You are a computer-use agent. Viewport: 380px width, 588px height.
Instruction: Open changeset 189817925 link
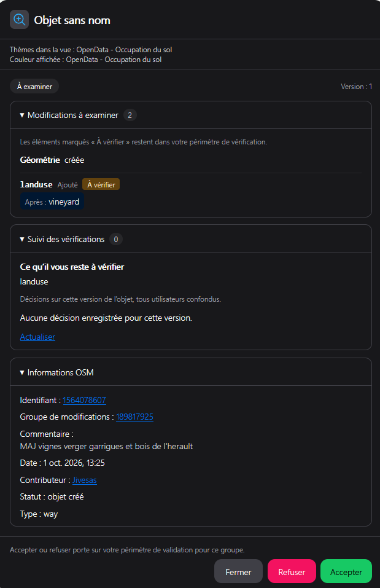[134, 417]
